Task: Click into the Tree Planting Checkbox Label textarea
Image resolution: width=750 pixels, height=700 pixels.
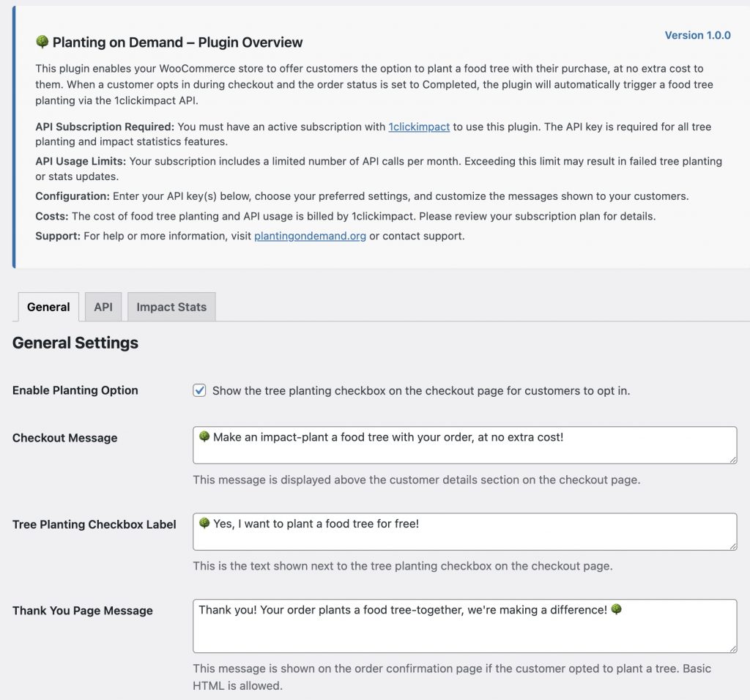Action: [x=465, y=532]
